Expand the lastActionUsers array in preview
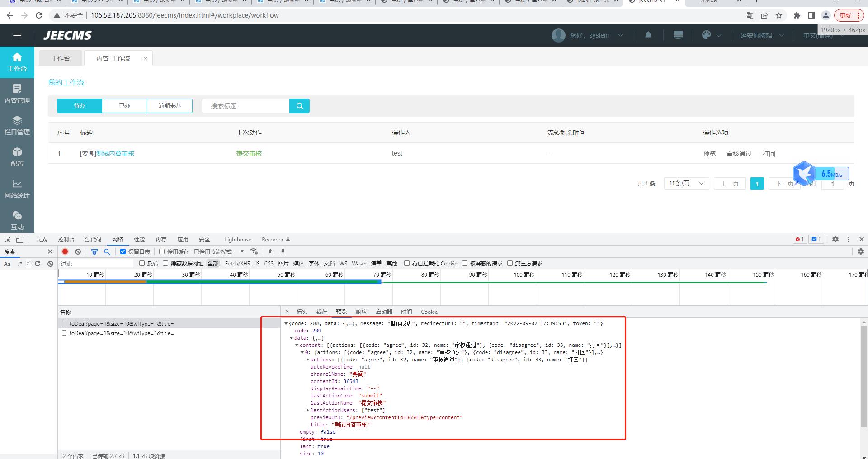 point(308,410)
